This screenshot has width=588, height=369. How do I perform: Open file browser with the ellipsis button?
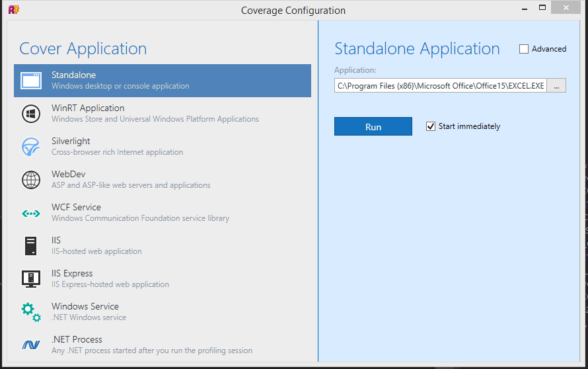coord(556,86)
